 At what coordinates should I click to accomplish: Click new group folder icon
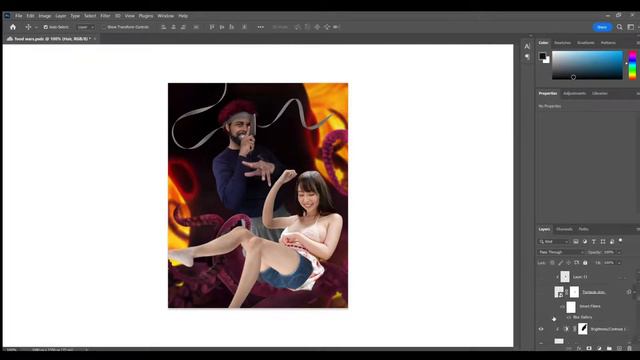609,349
